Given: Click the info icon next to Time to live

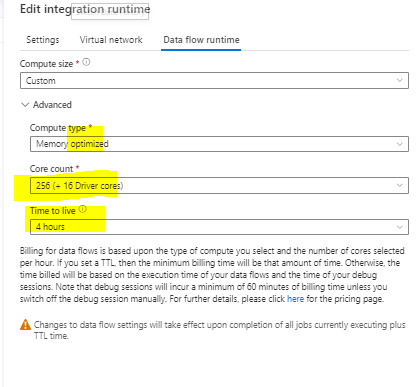Looking at the screenshot, I should click(x=83, y=209).
